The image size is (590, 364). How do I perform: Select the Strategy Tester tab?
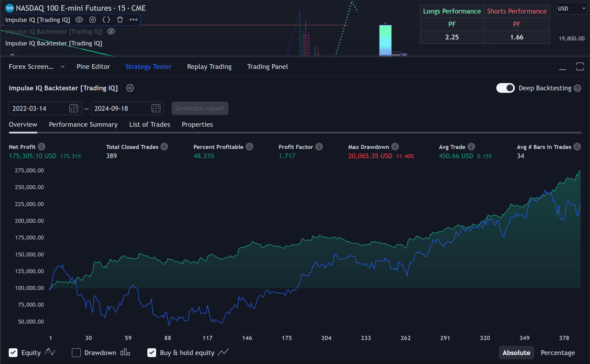click(148, 67)
